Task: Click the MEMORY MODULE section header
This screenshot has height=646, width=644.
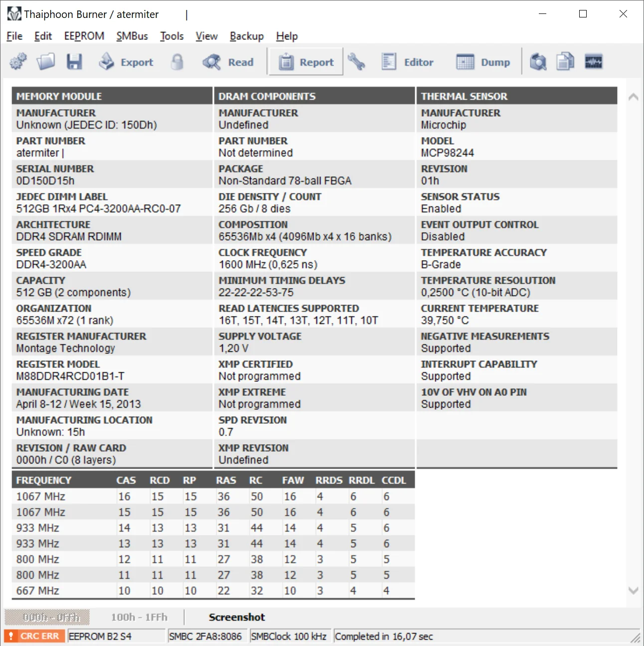Action: 112,96
